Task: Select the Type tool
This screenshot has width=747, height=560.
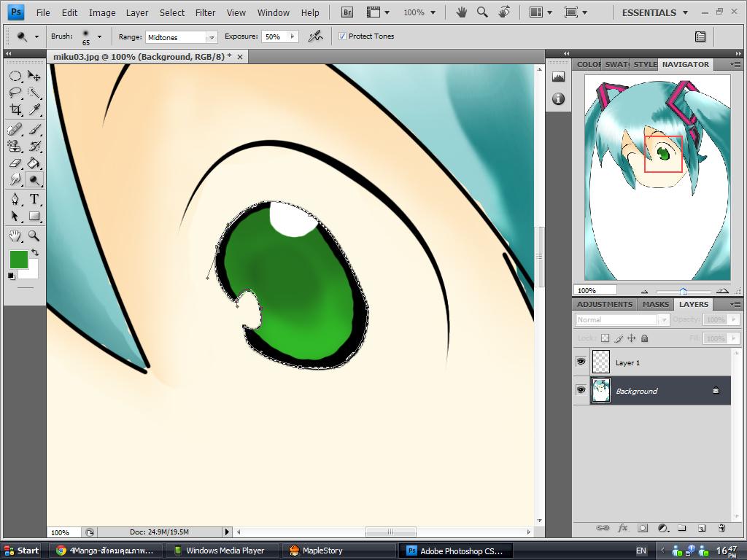Action: click(34, 199)
